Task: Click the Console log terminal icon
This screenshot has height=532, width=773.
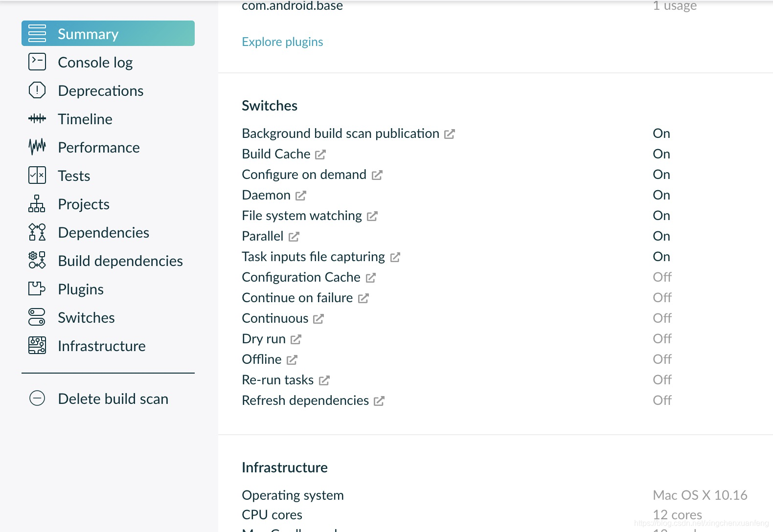Action: tap(37, 62)
